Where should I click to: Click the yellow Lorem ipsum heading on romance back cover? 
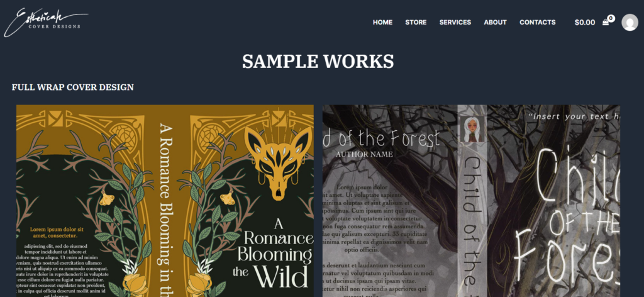click(x=57, y=233)
